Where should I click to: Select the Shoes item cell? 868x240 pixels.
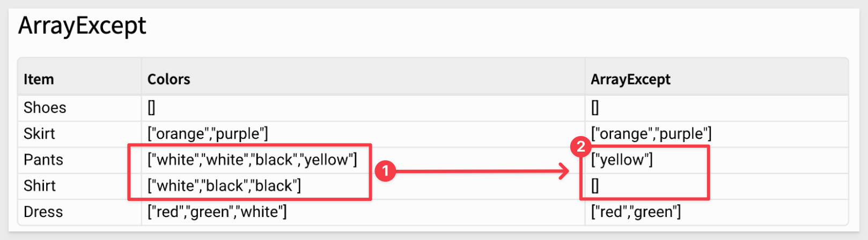click(45, 108)
